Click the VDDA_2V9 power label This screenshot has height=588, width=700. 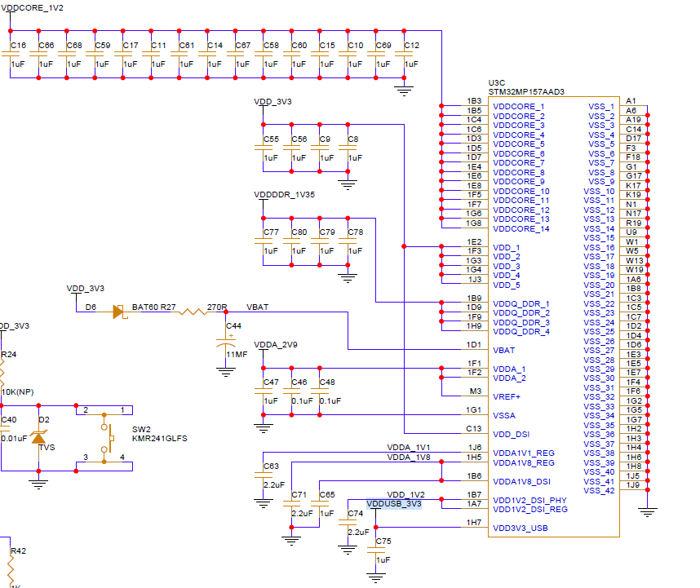pos(276,344)
